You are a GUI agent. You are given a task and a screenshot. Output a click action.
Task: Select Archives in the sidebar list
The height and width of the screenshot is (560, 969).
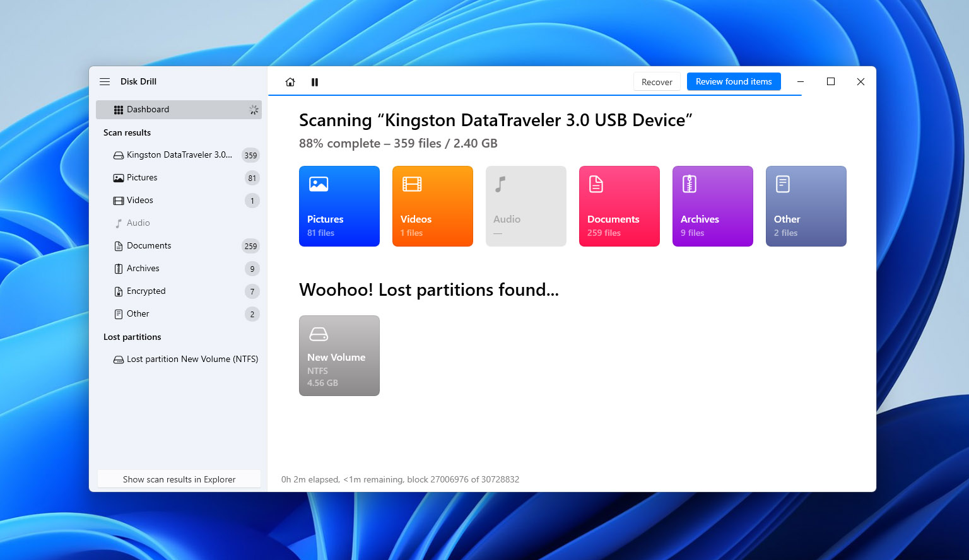tap(179, 269)
